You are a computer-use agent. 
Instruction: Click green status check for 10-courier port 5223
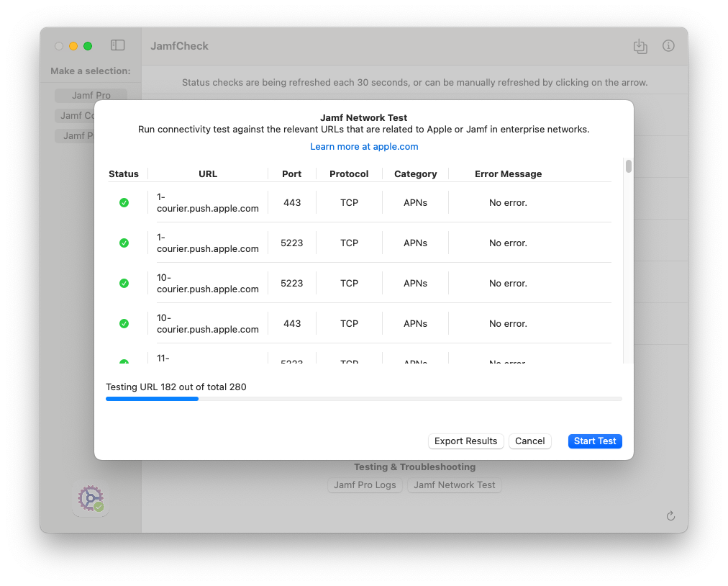tap(124, 284)
